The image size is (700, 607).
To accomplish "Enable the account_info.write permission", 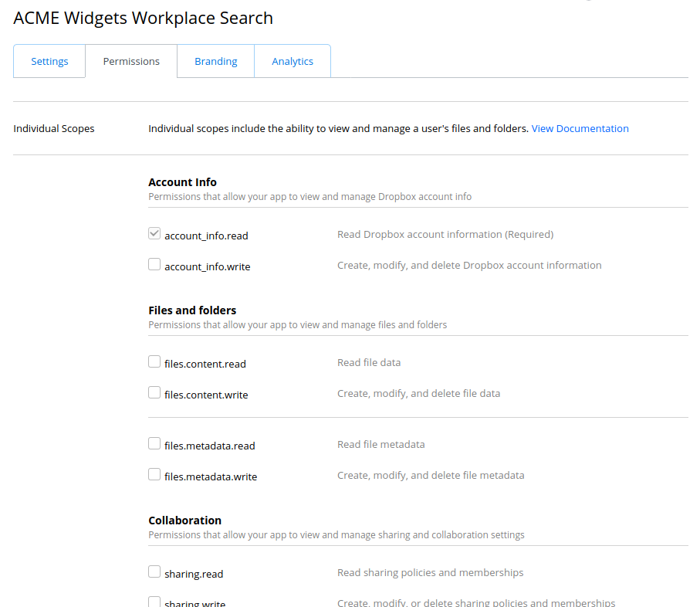I will 154,263.
